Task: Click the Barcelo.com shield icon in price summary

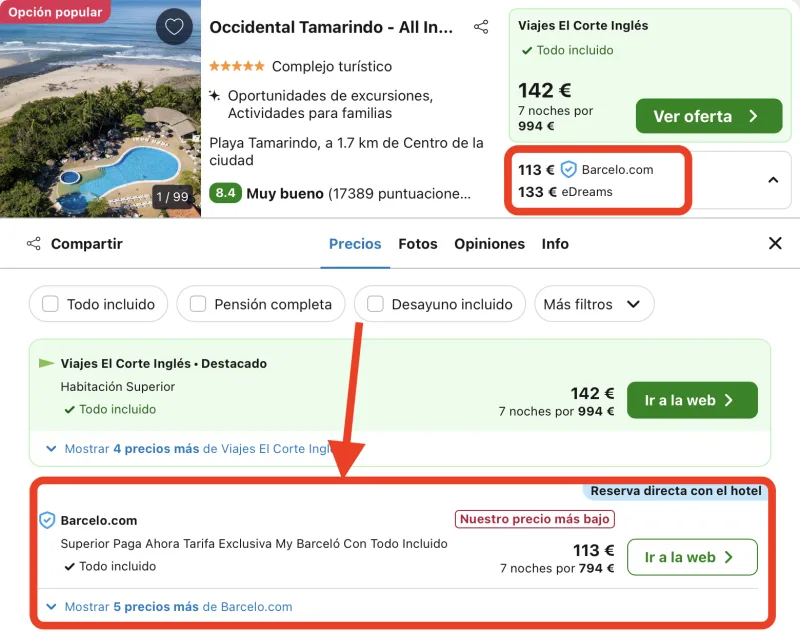Action: 568,169
